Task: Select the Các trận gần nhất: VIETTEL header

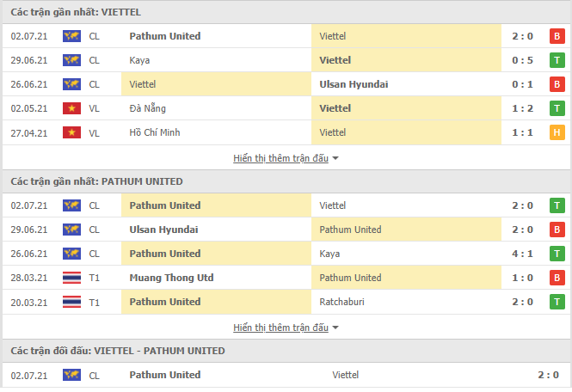Action: tap(286, 12)
